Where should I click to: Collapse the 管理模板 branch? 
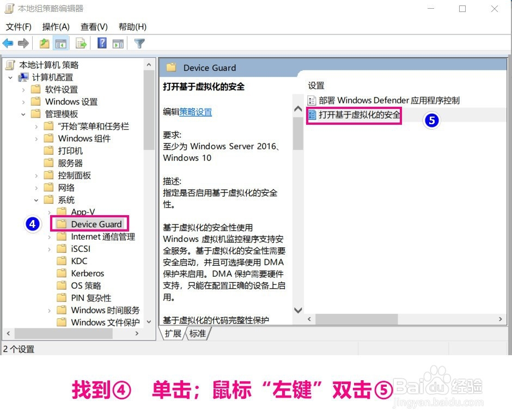coord(24,114)
